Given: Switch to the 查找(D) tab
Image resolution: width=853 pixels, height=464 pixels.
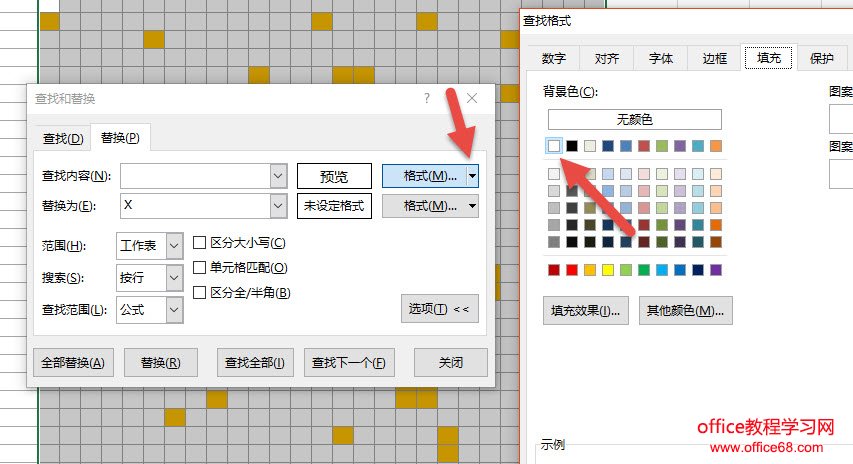Looking at the screenshot, I should [63, 138].
